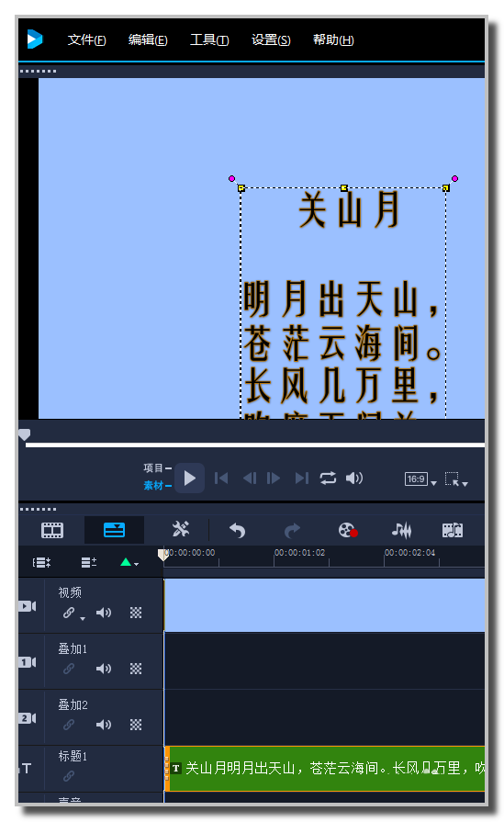Toggle the 标题1 track T icon

coord(27,769)
